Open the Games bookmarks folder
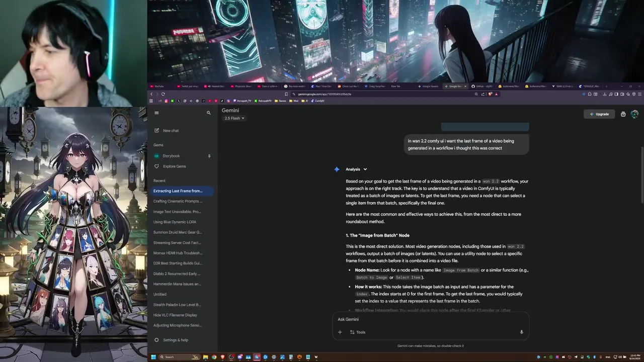This screenshot has height=362, width=644. click(280, 101)
